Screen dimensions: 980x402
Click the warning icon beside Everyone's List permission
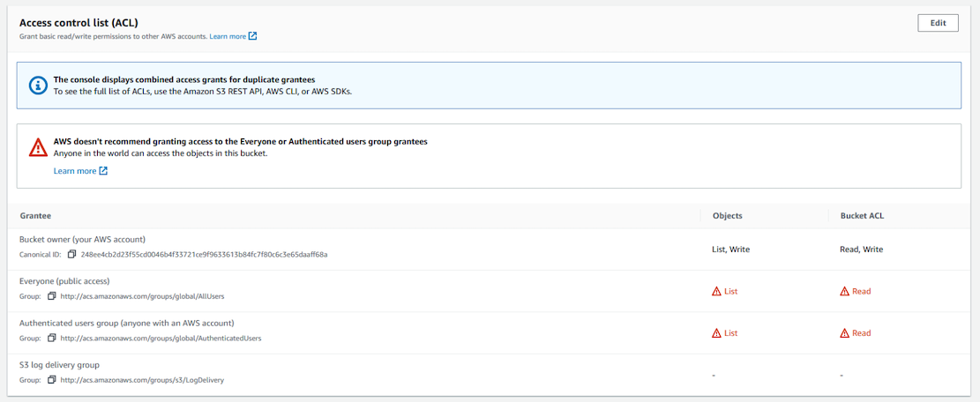point(716,291)
